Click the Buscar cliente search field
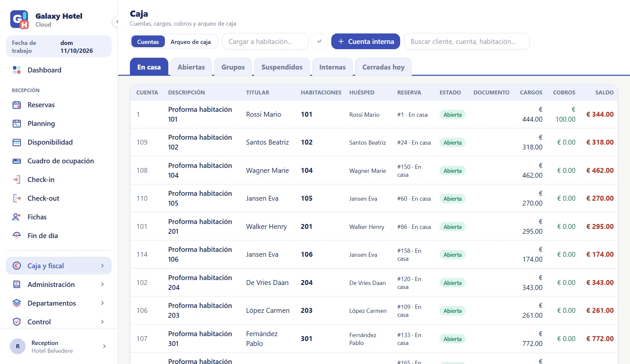The height and width of the screenshot is (364, 630). click(x=467, y=42)
